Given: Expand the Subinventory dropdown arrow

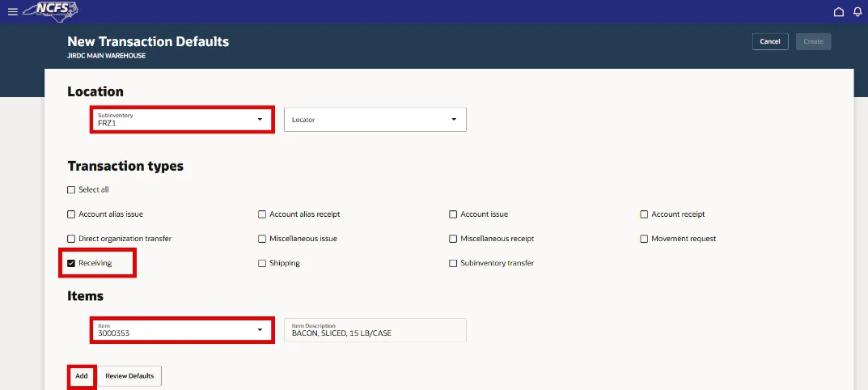Looking at the screenshot, I should tap(260, 120).
